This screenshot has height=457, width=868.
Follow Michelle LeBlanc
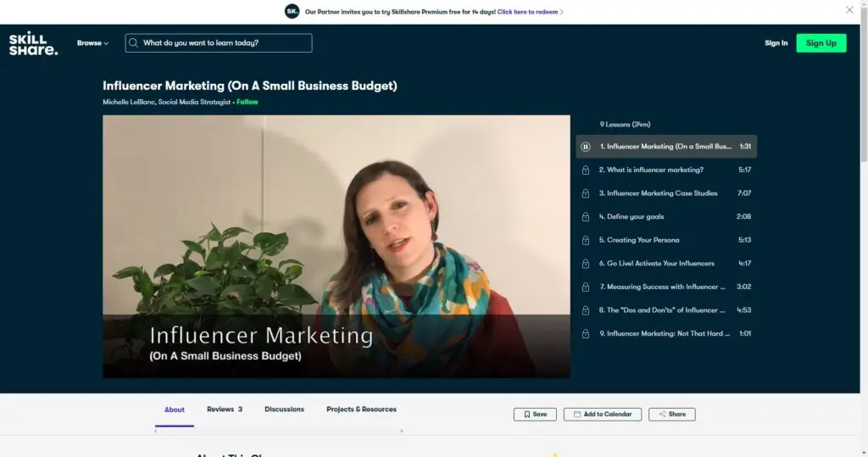pos(248,102)
